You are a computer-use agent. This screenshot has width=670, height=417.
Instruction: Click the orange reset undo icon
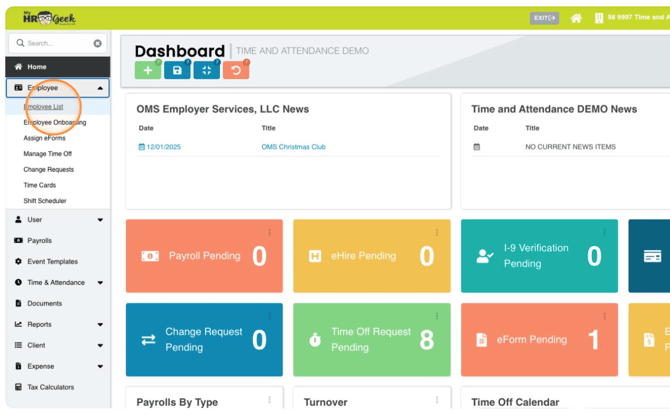click(236, 70)
